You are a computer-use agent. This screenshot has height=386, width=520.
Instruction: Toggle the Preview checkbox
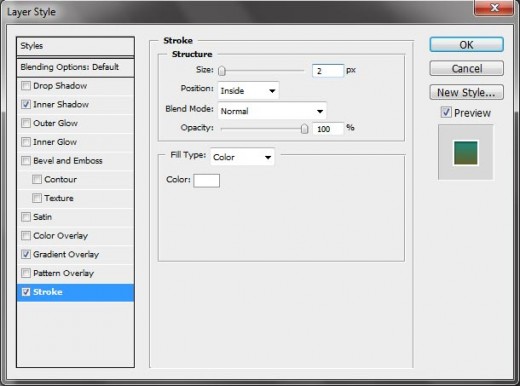coord(446,112)
